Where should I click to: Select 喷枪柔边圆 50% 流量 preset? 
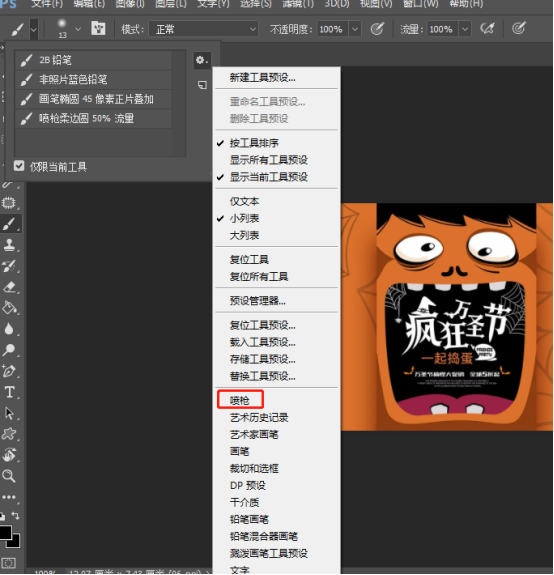(x=93, y=118)
